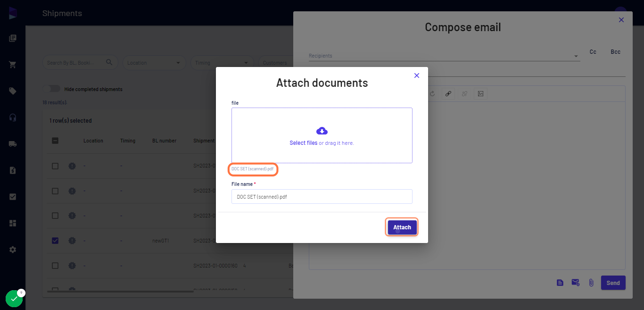Open the shopping cart sidebar icon
Viewport: 644px width, 310px height.
coord(13,65)
